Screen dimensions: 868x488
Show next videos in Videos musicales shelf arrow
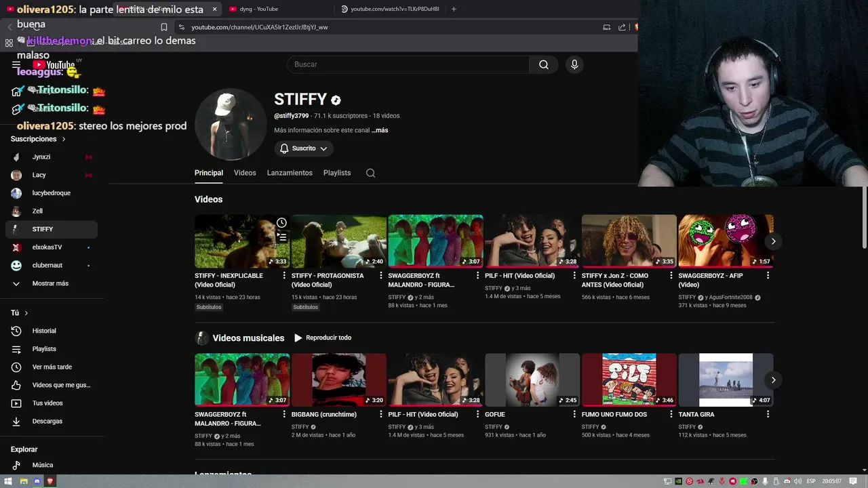coord(773,380)
